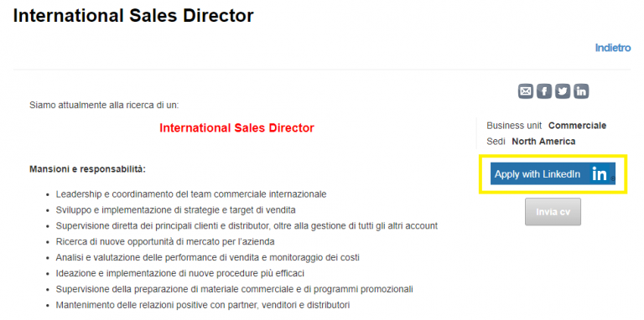
Task: Share the job via the email envelope icon
Action: pos(525,91)
